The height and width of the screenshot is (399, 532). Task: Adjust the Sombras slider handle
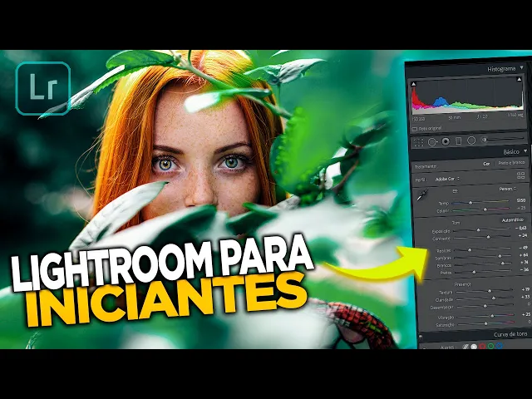pyautogui.click(x=500, y=256)
